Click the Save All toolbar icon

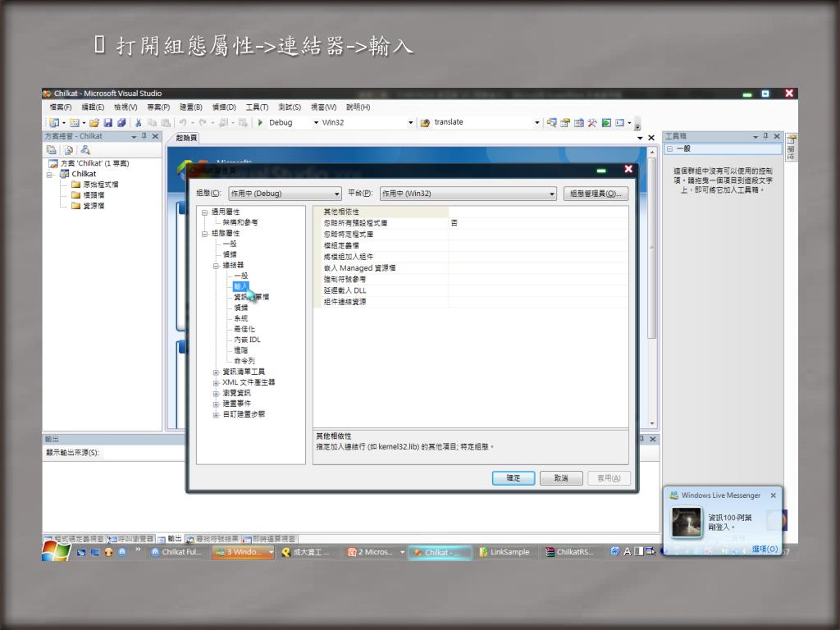click(x=121, y=123)
